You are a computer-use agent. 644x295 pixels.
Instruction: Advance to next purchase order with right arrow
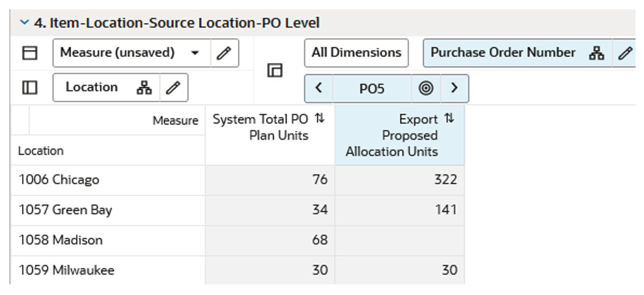(x=454, y=88)
